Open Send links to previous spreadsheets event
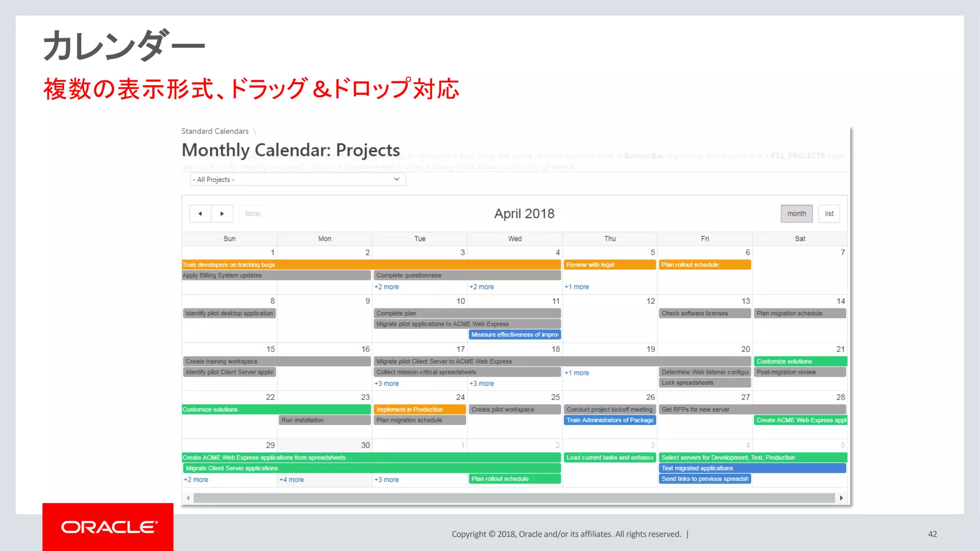Viewport: 980px width, 551px height. (x=705, y=479)
